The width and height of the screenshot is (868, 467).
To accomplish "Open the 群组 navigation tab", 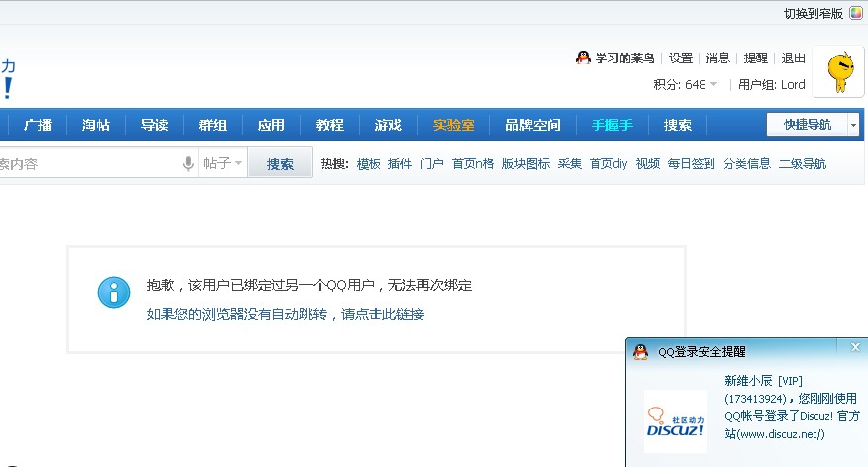I will pyautogui.click(x=213, y=125).
